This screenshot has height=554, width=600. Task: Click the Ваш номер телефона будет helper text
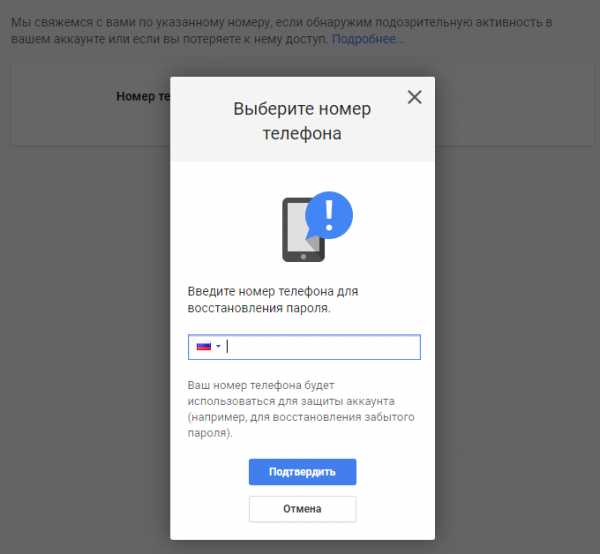coord(301,409)
